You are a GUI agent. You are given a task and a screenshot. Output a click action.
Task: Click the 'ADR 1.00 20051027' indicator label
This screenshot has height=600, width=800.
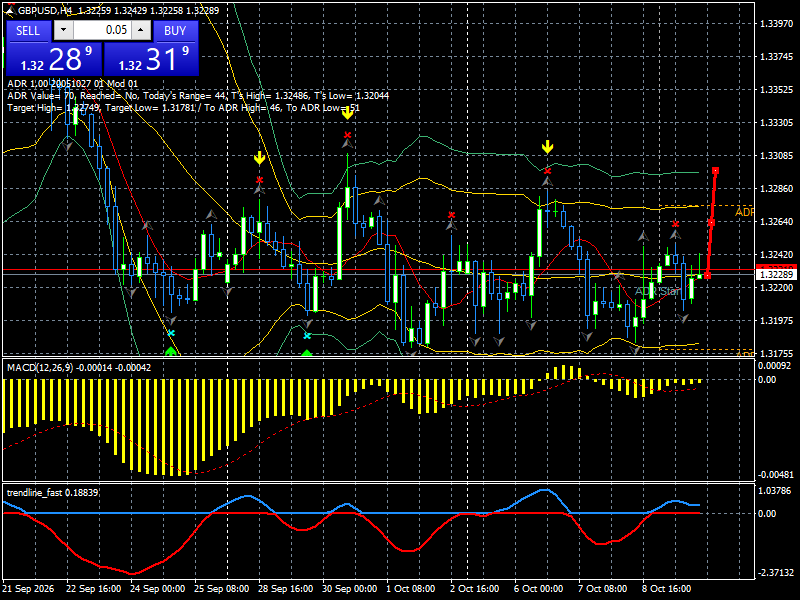coord(72,83)
